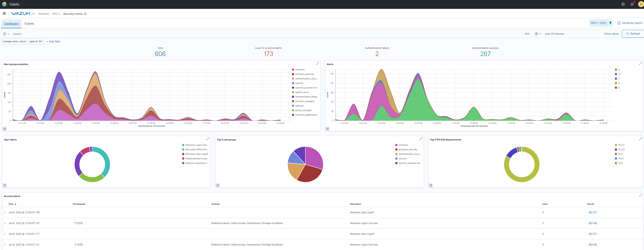644x250 pixels.
Task: Click the Modules breadcrumb
Action: coord(43,14)
